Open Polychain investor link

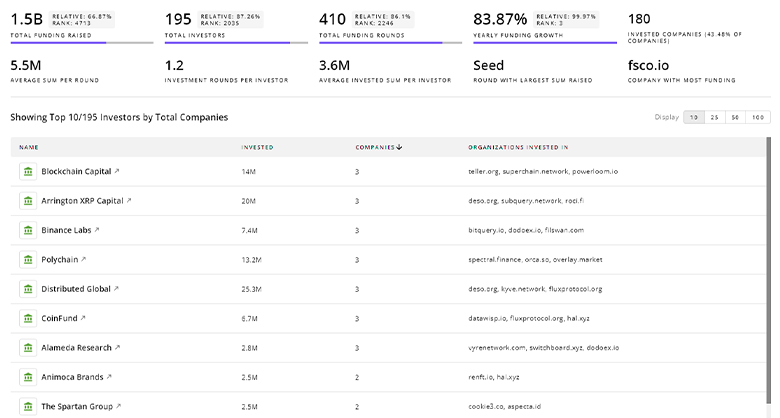click(x=60, y=259)
